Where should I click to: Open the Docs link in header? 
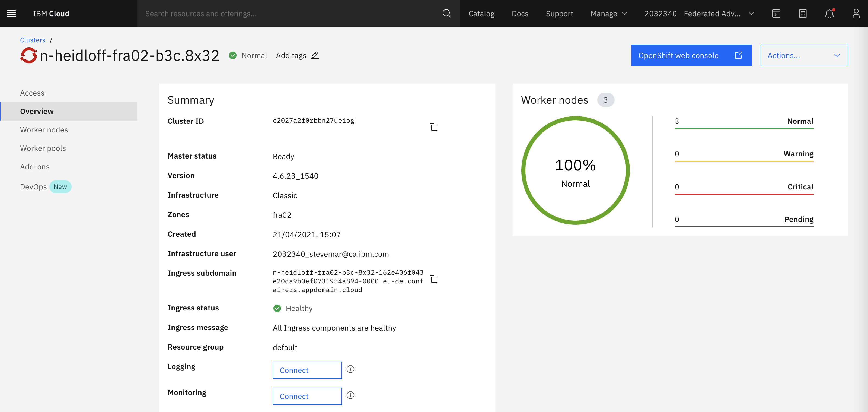coord(520,14)
